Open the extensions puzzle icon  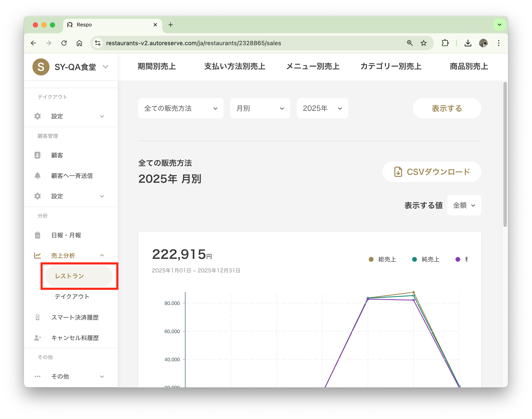tap(445, 43)
